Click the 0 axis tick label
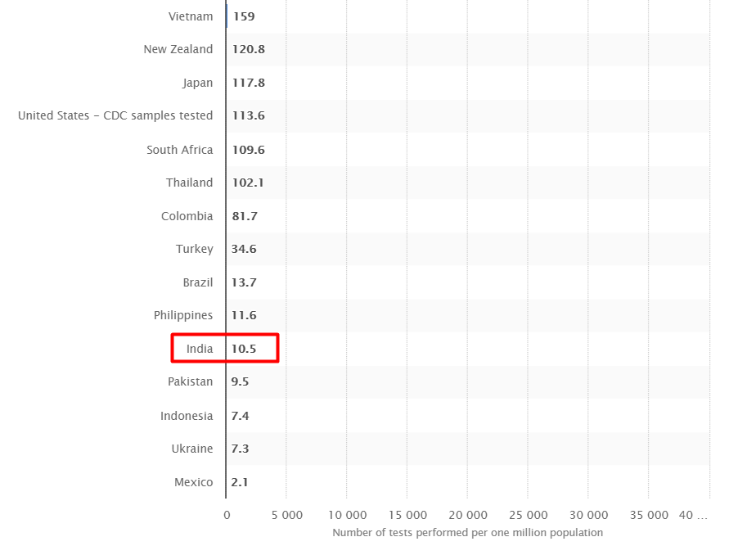 point(227,516)
